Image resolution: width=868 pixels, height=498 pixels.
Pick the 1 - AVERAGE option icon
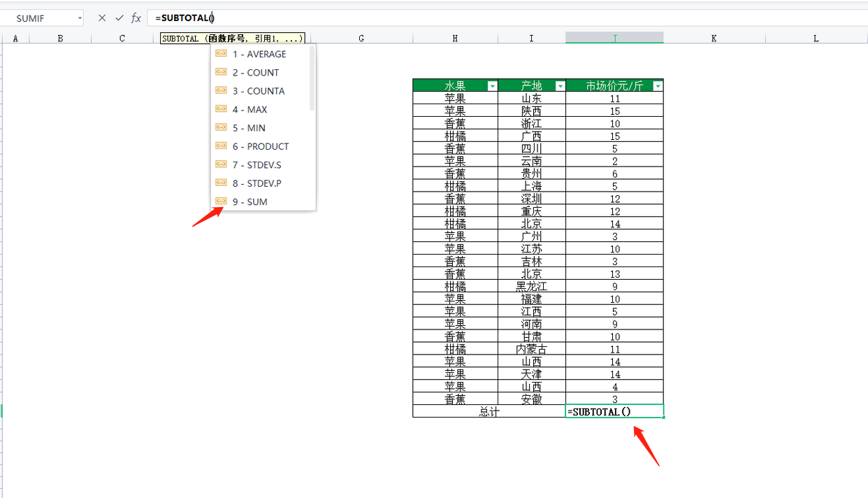(x=221, y=54)
